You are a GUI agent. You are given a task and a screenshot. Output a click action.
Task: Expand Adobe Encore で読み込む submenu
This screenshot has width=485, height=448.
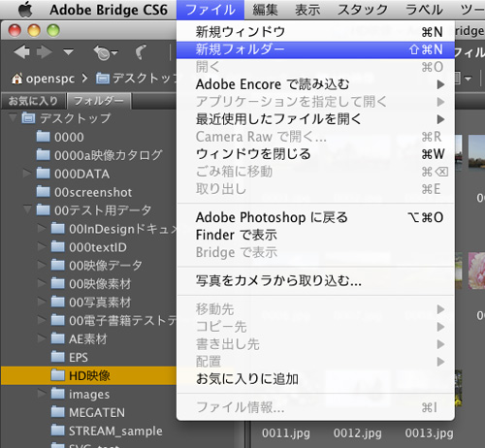[315, 84]
